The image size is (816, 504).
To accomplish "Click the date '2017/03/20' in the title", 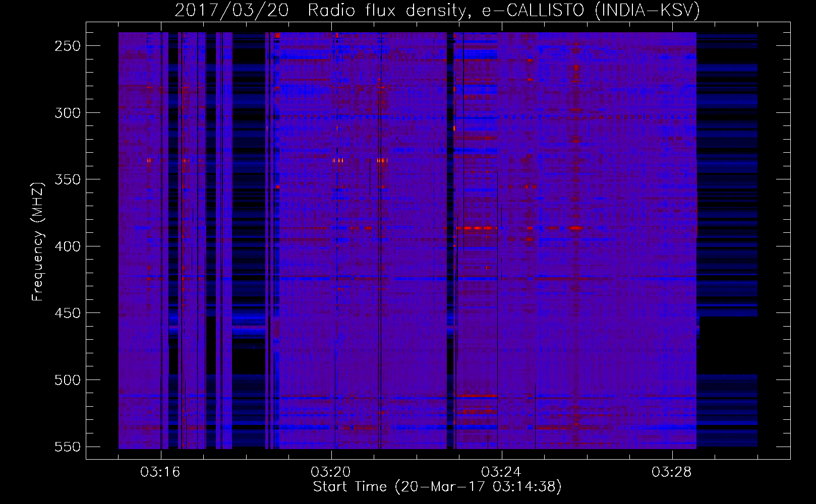I will click(x=232, y=11).
